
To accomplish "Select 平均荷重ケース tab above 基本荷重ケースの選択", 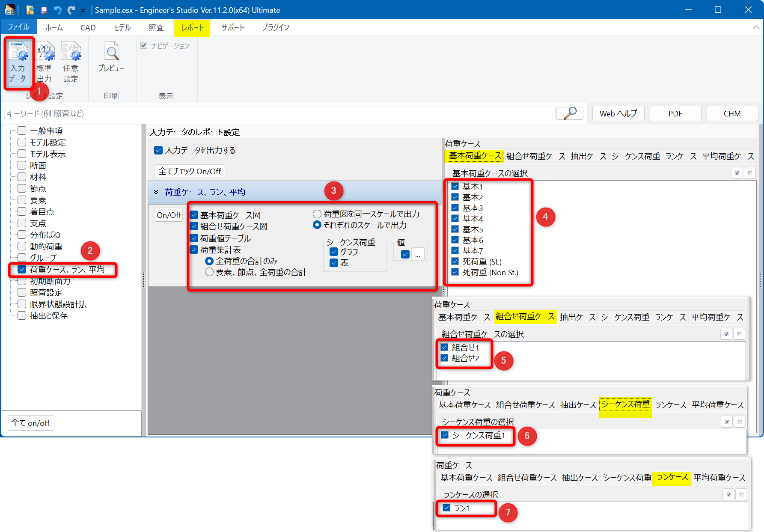I will 728,156.
